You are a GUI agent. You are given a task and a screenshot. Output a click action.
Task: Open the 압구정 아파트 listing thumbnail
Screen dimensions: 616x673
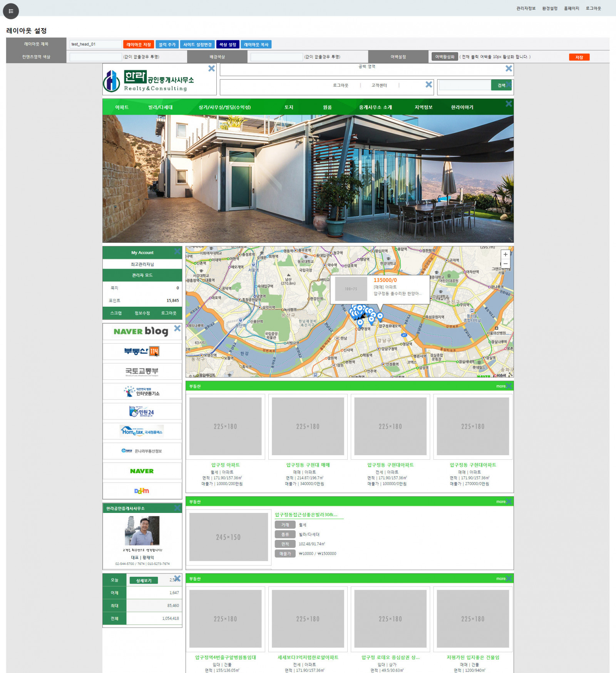tap(225, 426)
